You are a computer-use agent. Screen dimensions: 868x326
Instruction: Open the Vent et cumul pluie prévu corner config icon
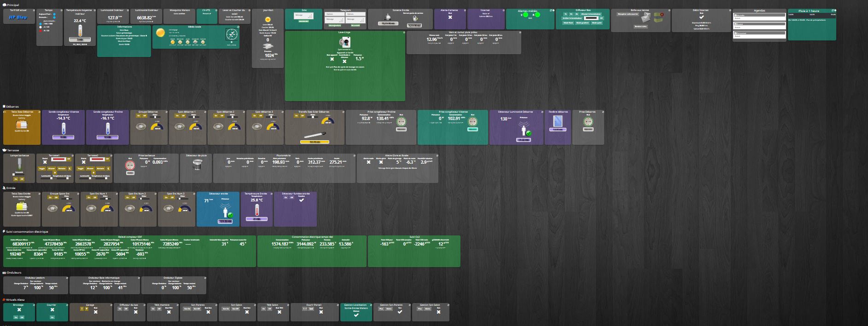[519, 33]
